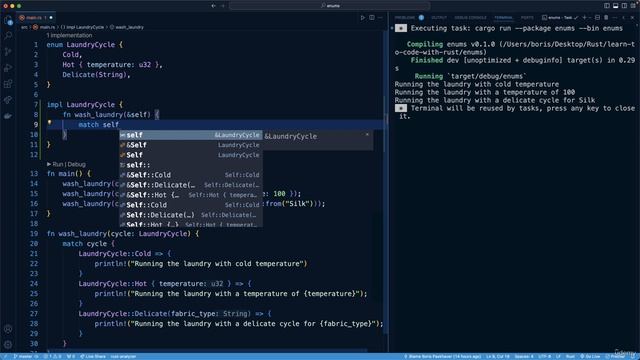Split the terminal with split icon

pyautogui.click(x=597, y=18)
